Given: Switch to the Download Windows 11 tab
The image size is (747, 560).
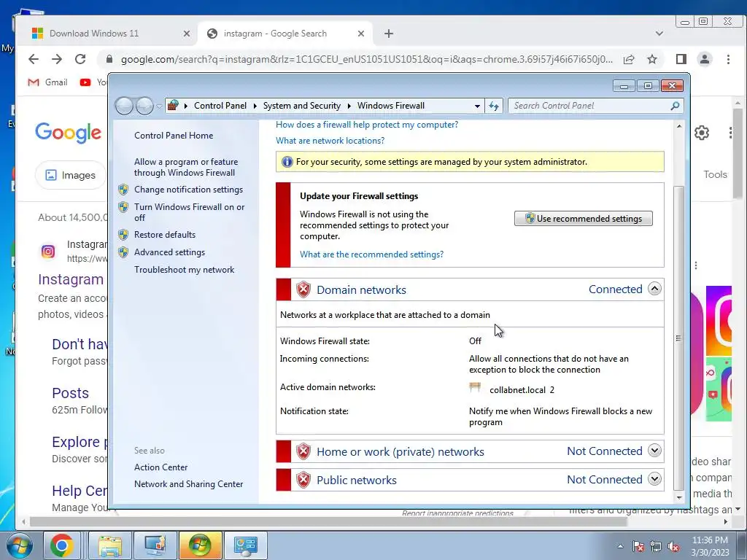Looking at the screenshot, I should 111,34.
